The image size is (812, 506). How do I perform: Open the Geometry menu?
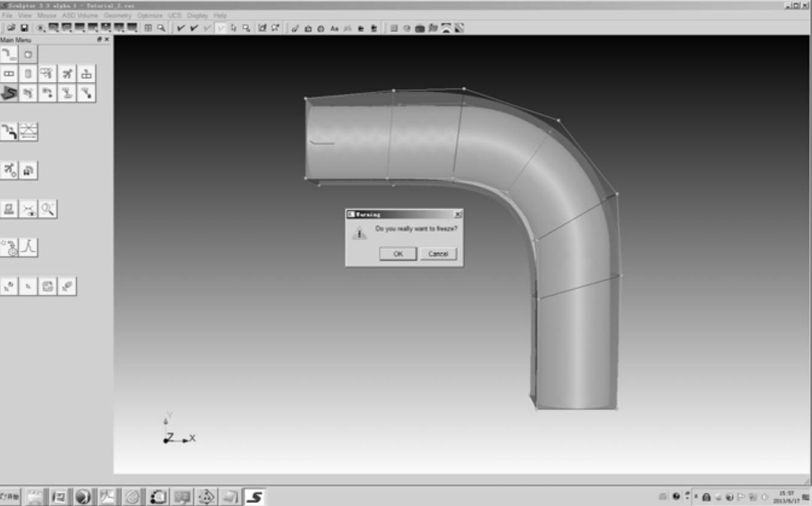(x=117, y=15)
